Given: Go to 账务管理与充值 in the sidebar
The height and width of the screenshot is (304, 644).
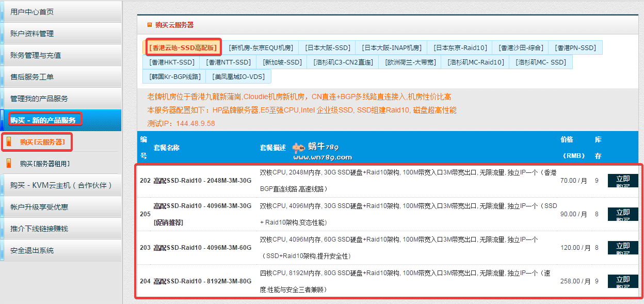Looking at the screenshot, I should (36, 55).
